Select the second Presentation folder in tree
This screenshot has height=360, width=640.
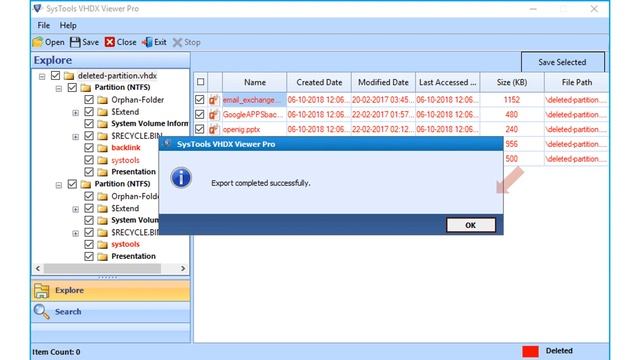133,256
